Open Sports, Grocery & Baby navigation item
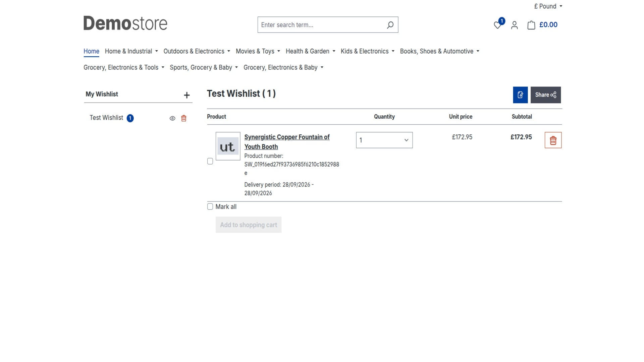 [x=204, y=67]
